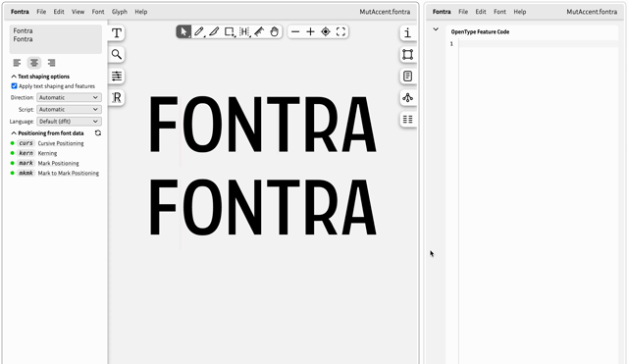Screen dimensions: 628x364
Task: Click MutAccent.fontra title in editor window
Action: click(385, 12)
